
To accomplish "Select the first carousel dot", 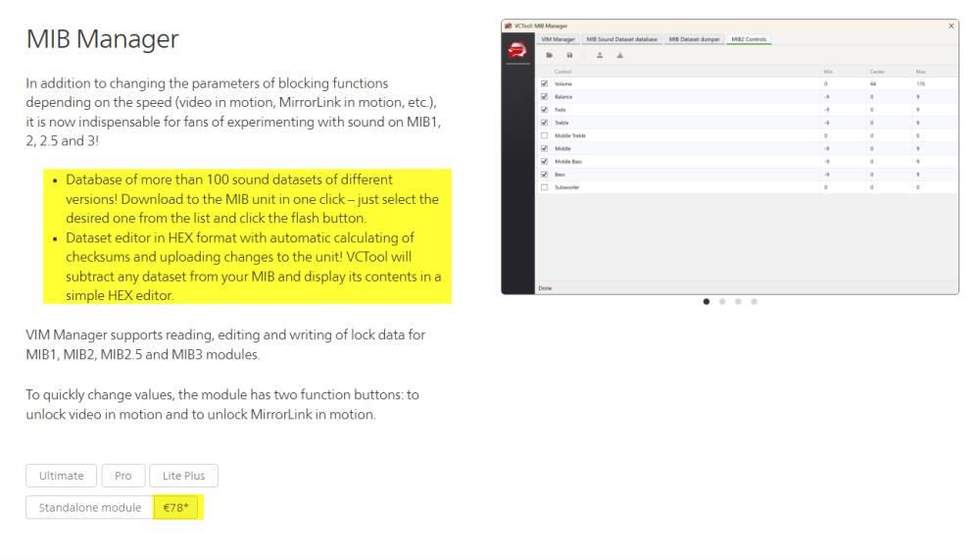I will [707, 302].
